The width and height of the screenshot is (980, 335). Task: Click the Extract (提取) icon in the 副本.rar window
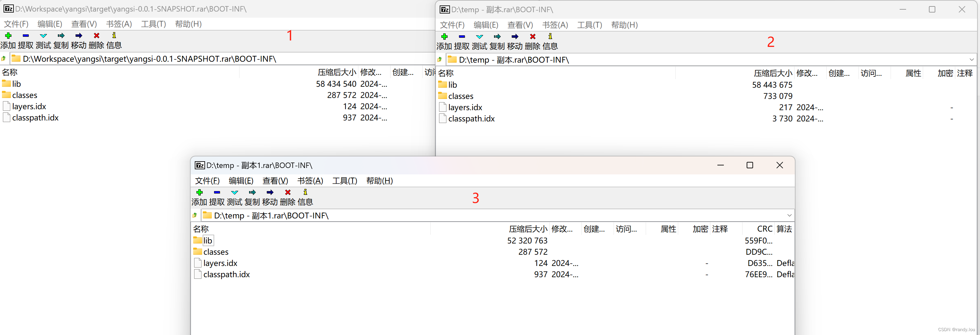click(462, 37)
